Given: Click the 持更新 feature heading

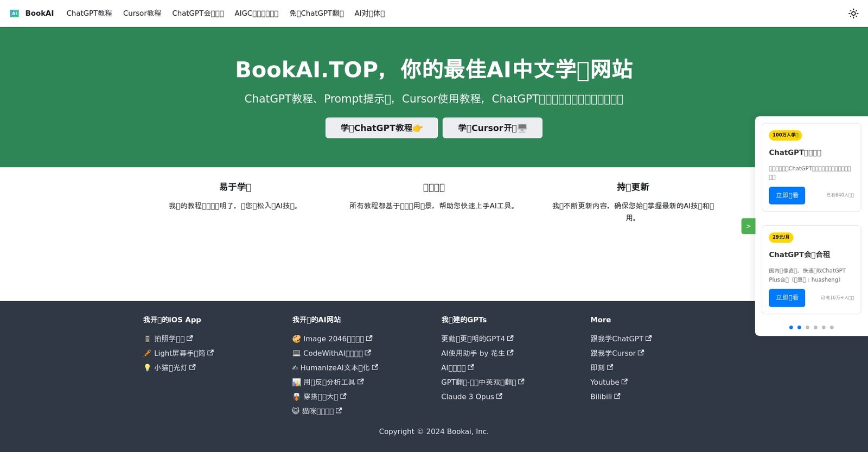Looking at the screenshot, I should 633,187.
